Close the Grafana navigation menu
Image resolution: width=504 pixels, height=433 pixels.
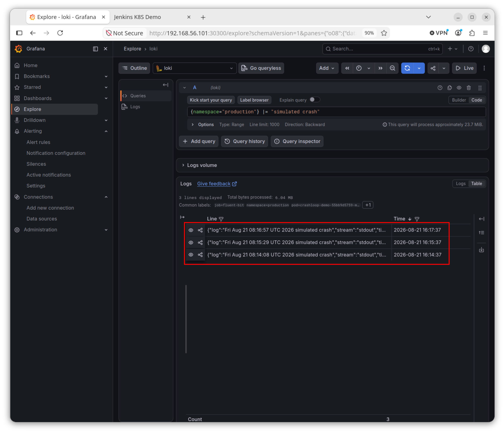coord(106,49)
